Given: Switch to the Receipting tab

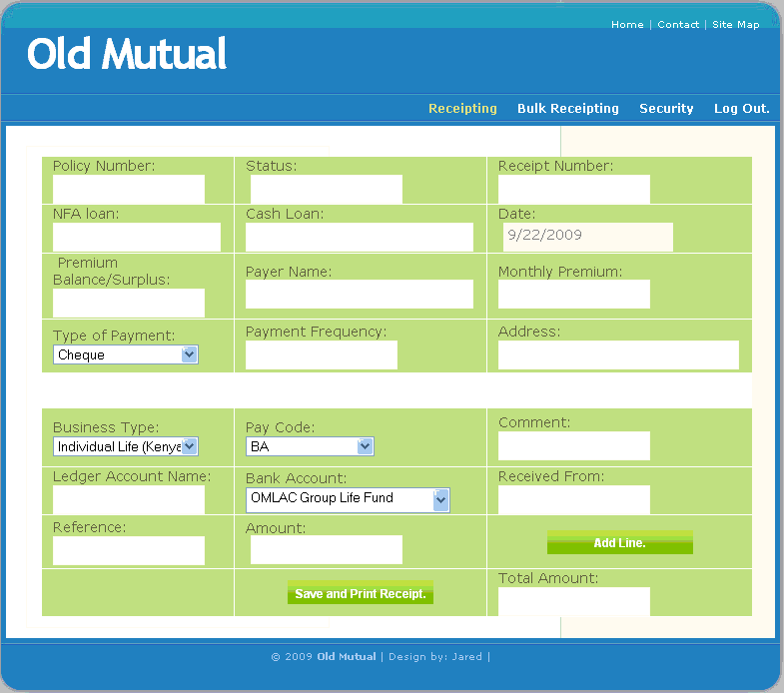Looking at the screenshot, I should tap(462, 109).
